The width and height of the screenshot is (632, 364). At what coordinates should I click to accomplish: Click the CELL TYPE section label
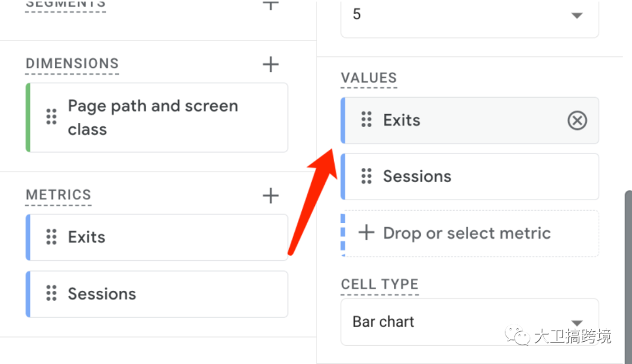(x=379, y=284)
